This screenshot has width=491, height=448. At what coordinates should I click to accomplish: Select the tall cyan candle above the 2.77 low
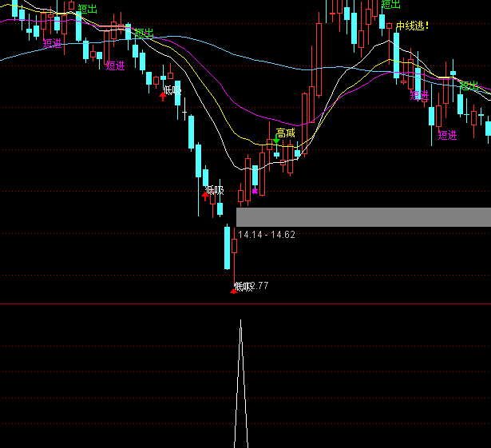coord(228,248)
